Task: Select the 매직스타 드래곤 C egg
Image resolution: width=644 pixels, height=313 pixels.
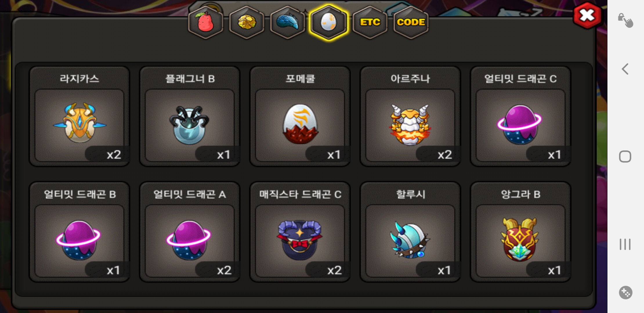Action: pyautogui.click(x=300, y=232)
